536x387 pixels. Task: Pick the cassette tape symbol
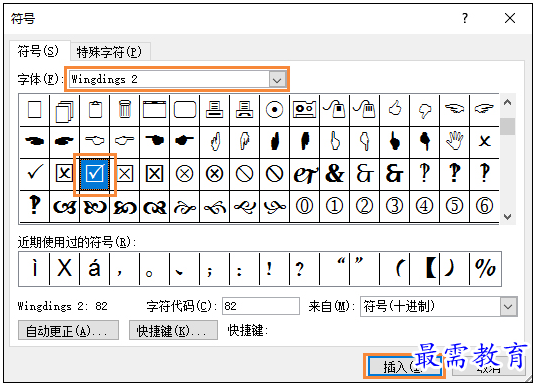(x=305, y=110)
